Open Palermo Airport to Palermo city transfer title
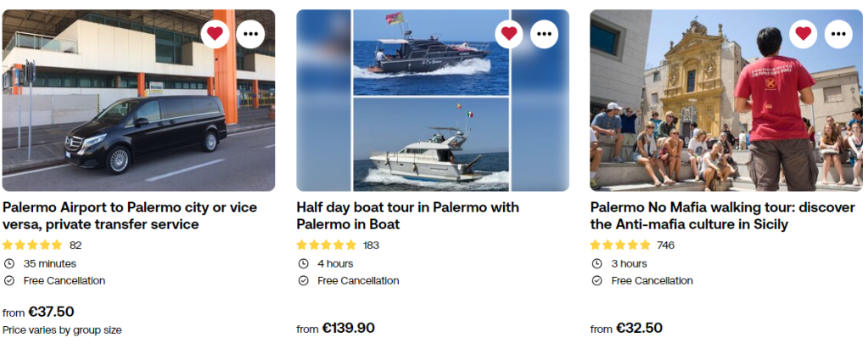The image size is (868, 349). (130, 216)
